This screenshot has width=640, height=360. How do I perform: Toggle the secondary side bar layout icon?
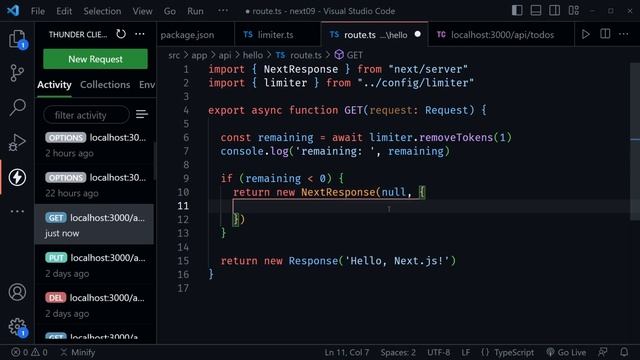(x=555, y=11)
